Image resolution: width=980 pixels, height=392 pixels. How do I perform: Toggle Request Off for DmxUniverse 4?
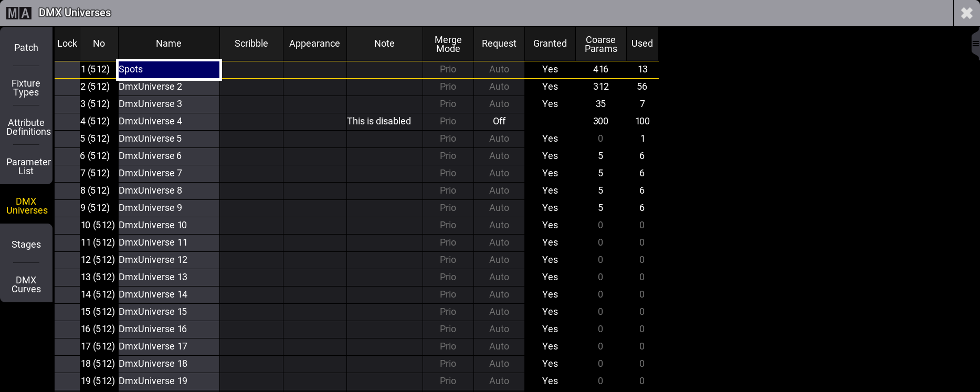[499, 121]
